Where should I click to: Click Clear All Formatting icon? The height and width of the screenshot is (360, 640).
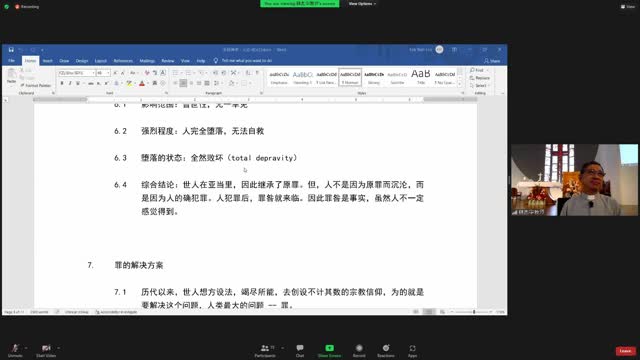pyautogui.click(x=147, y=73)
